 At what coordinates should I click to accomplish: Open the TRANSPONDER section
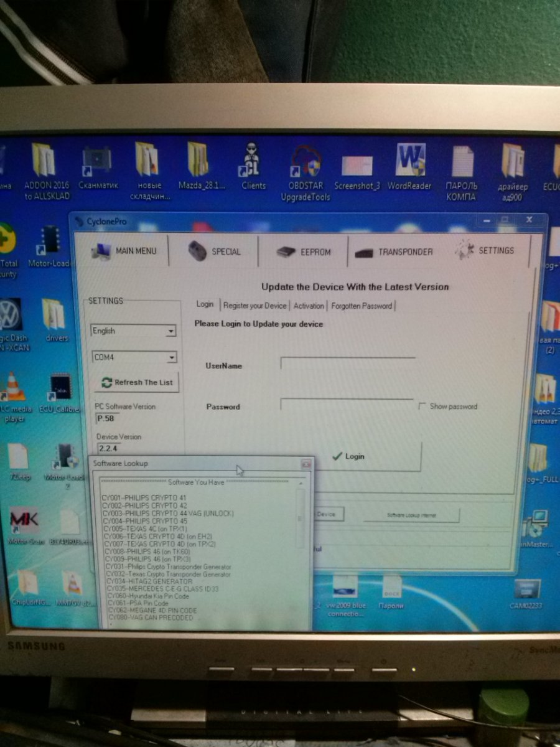tap(393, 251)
